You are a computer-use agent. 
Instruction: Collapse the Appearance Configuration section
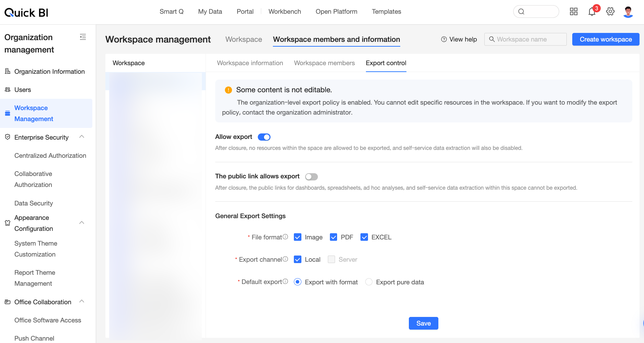[x=82, y=223]
